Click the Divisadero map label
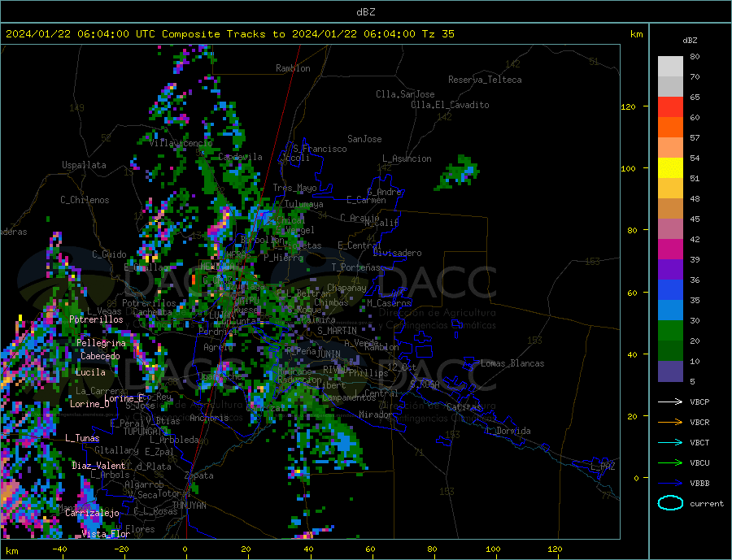Viewport: 732px width, 560px height. pos(397,253)
